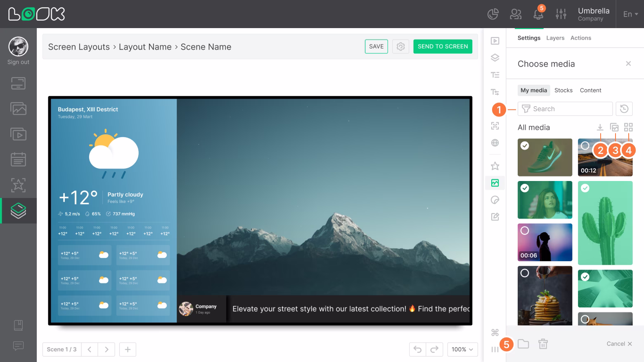Open the En language dropdown

click(x=630, y=14)
